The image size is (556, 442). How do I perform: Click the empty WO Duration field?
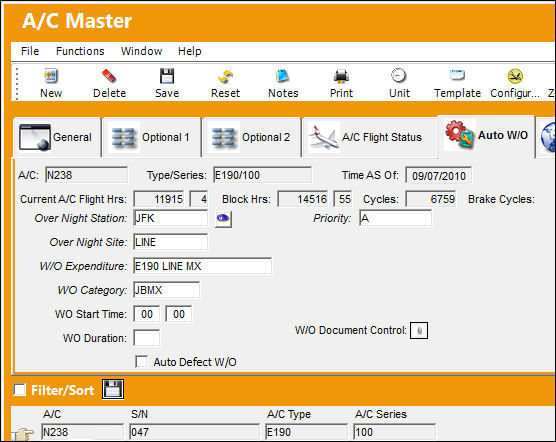tap(146, 338)
